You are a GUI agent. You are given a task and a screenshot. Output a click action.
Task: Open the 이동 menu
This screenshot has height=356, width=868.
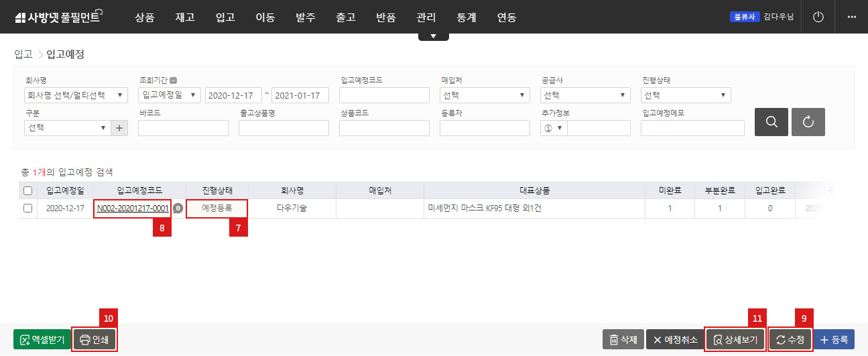point(265,17)
